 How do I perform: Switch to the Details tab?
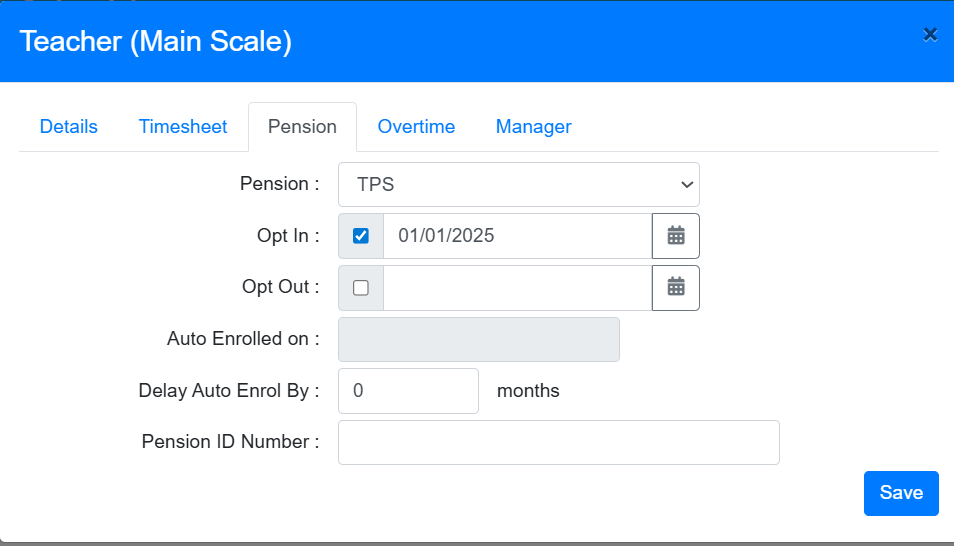(69, 127)
